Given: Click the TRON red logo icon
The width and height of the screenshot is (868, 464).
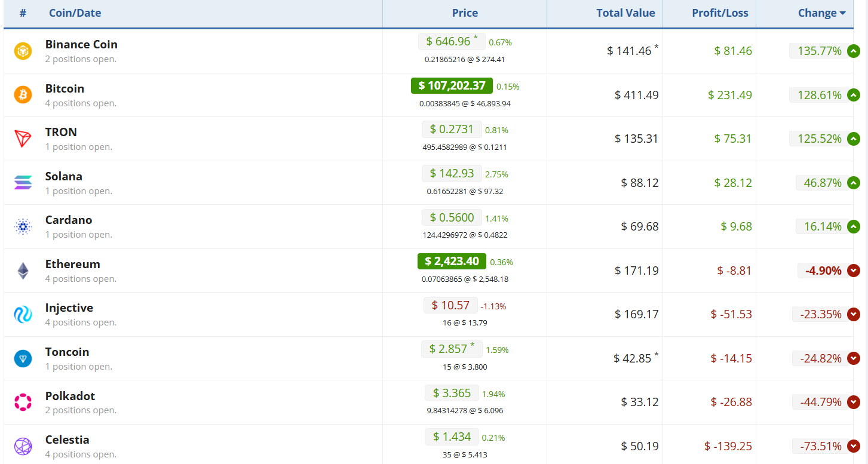Looking at the screenshot, I should pyautogui.click(x=23, y=139).
